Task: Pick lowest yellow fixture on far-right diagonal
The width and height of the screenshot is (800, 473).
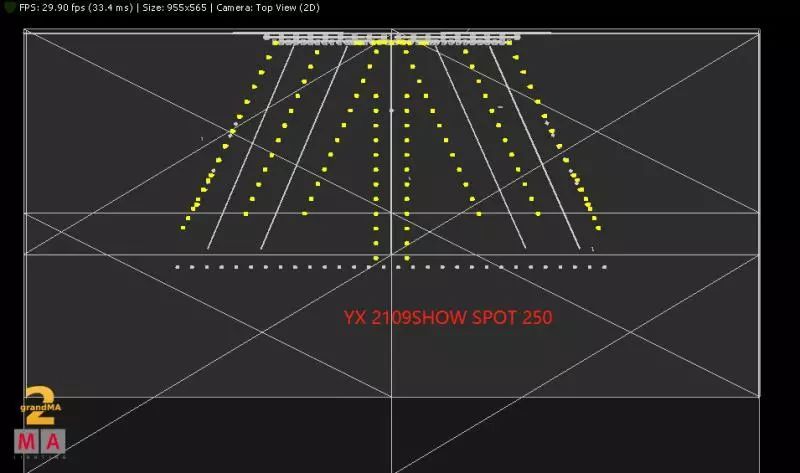Action: [x=599, y=227]
